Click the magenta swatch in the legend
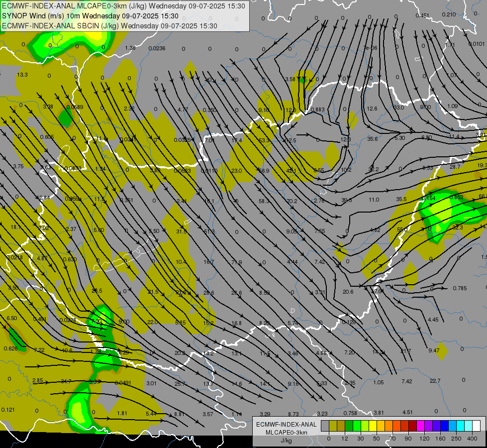This screenshot has height=448, width=487. 420,426
